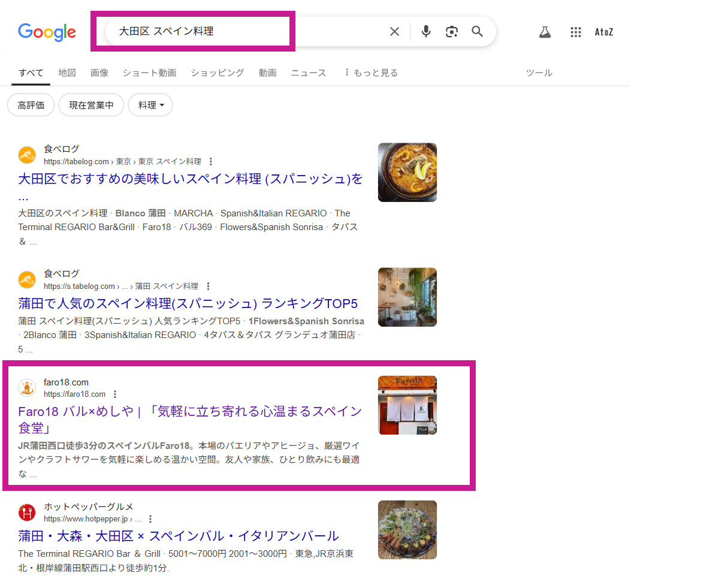Click the faro18.com favicon
This screenshot has width=725, height=588.
(27, 388)
